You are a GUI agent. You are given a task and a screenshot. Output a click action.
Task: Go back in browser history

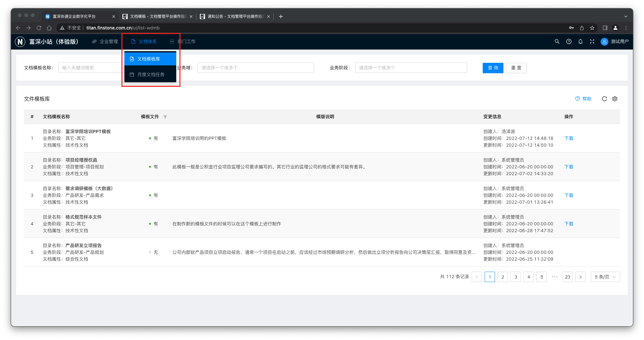coord(18,28)
